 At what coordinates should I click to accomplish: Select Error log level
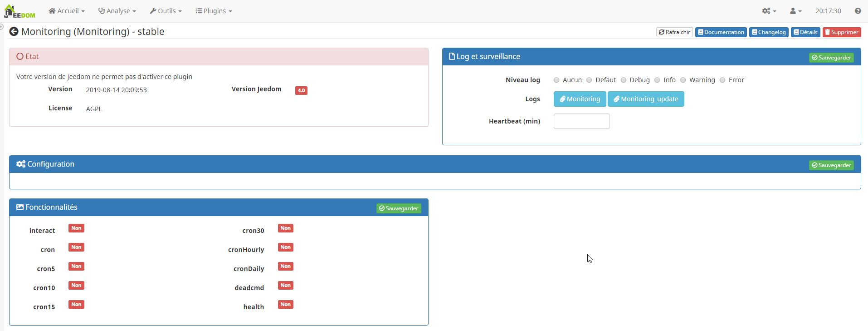(722, 80)
